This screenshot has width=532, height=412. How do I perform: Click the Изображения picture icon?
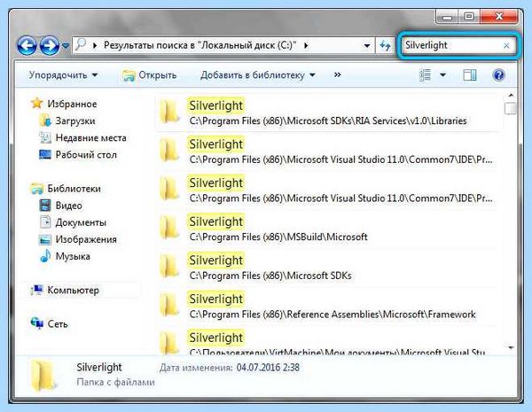click(x=45, y=239)
